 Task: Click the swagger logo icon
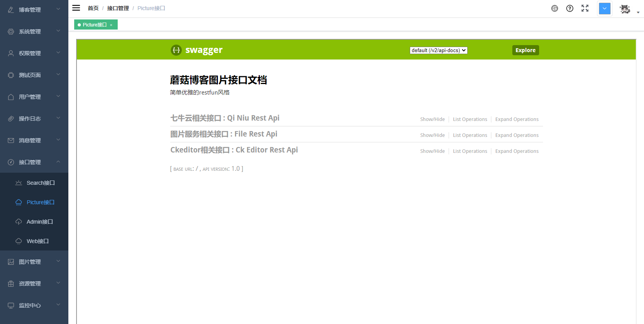[x=176, y=50]
